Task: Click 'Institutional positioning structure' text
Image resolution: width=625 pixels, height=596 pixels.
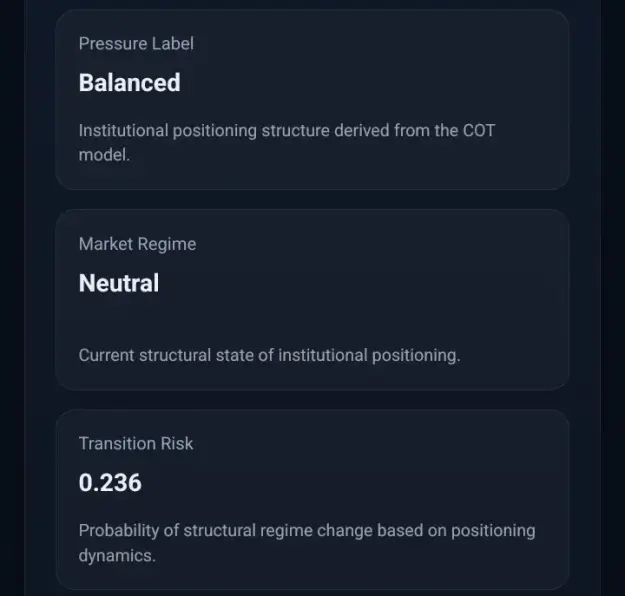Action: [x=204, y=131]
